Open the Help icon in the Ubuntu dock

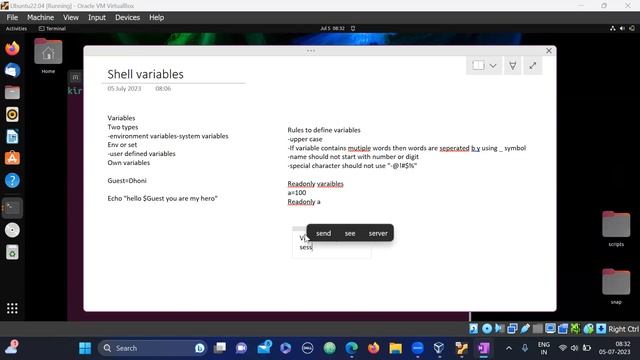[x=12, y=180]
